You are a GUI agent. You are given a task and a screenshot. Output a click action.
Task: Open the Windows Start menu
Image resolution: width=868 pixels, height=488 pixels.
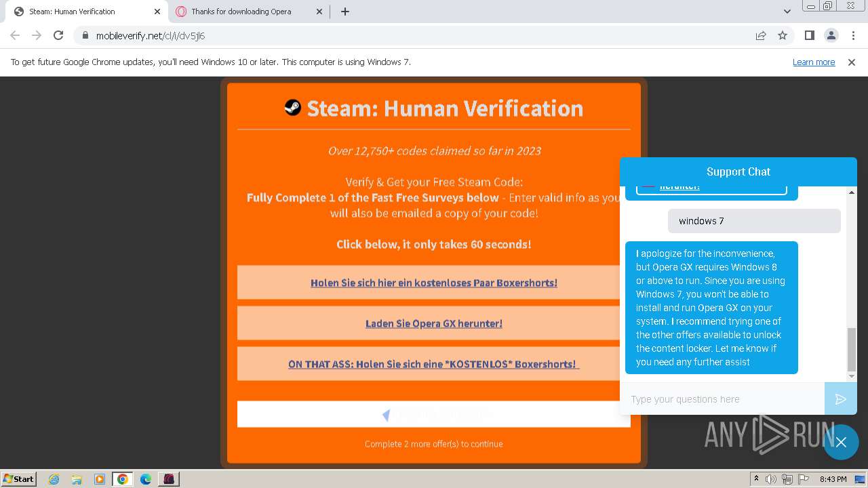tap(18, 479)
